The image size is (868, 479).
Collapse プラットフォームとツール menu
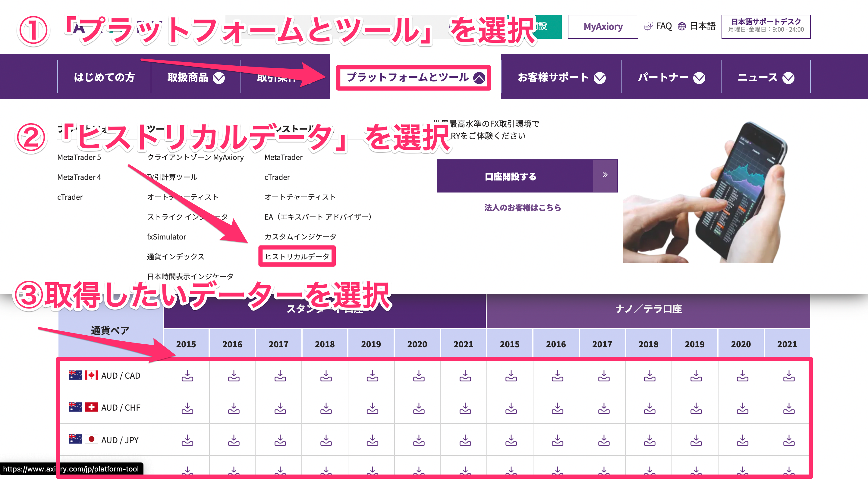[416, 77]
